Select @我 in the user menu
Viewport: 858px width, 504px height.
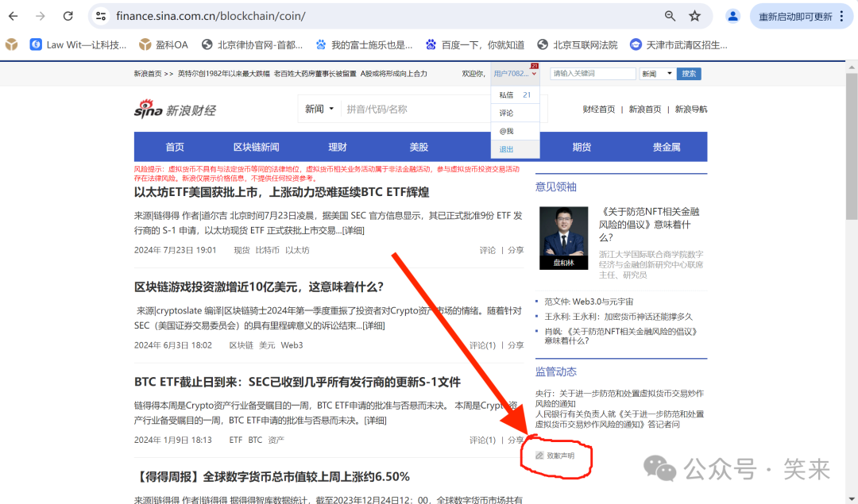pyautogui.click(x=515, y=131)
